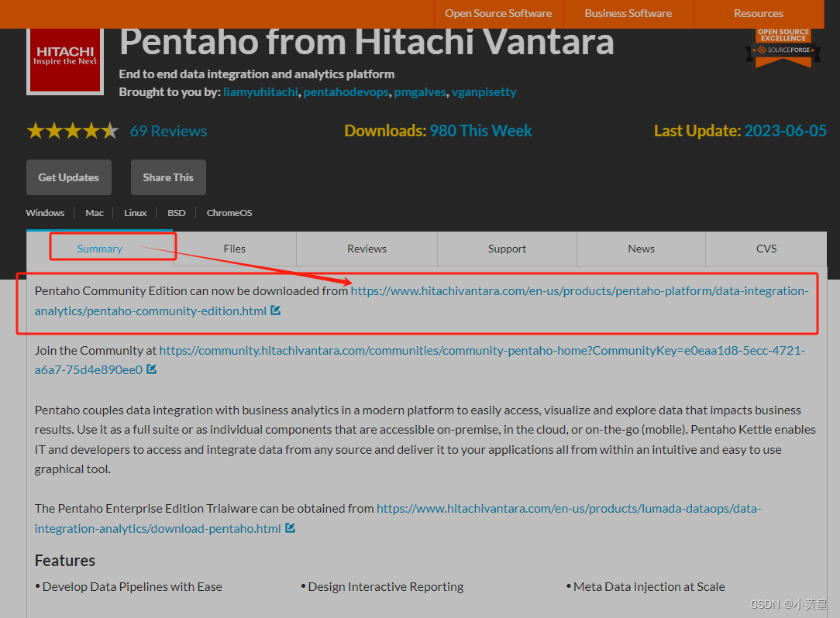Open the Enterprise Edition Trialware download URL

pos(398,518)
